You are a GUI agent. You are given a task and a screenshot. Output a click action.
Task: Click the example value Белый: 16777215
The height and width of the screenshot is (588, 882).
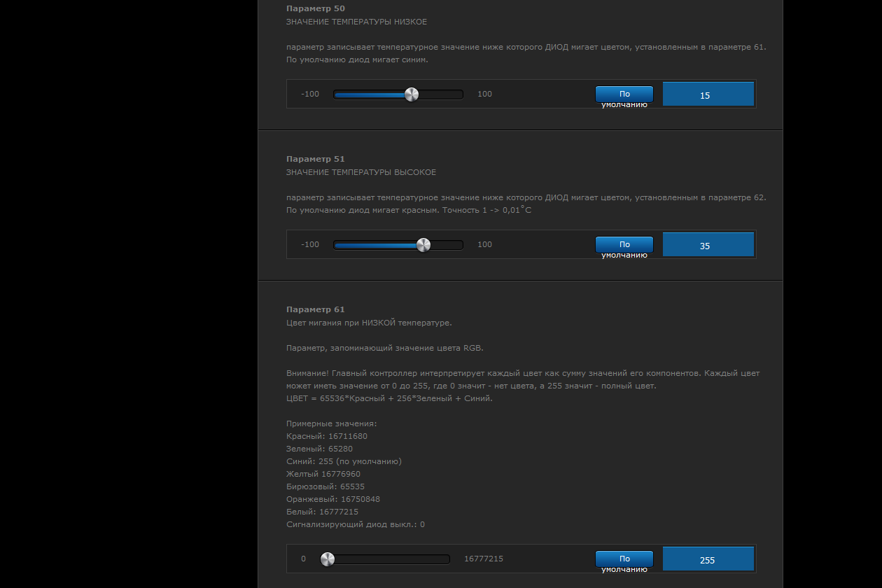click(x=322, y=512)
